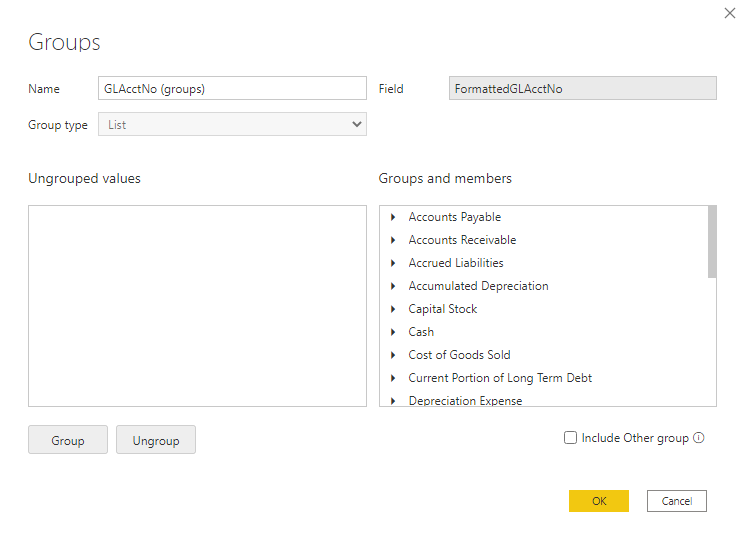Viewport: 745px width, 540px height.
Task: Expand the Capital Stock group
Action: (393, 309)
